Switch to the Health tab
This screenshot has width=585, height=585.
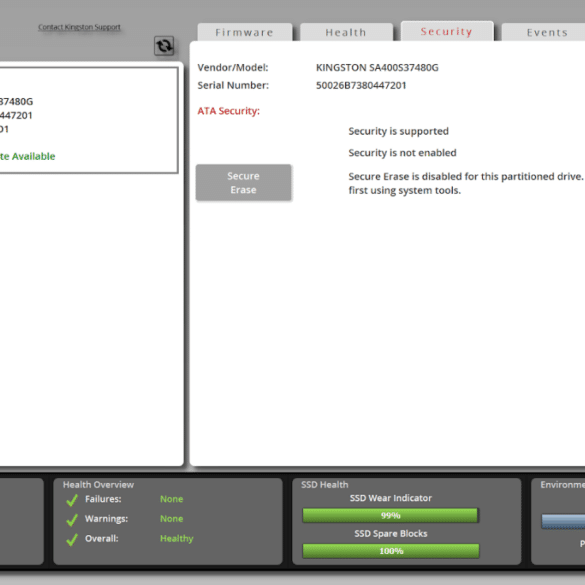pos(346,32)
